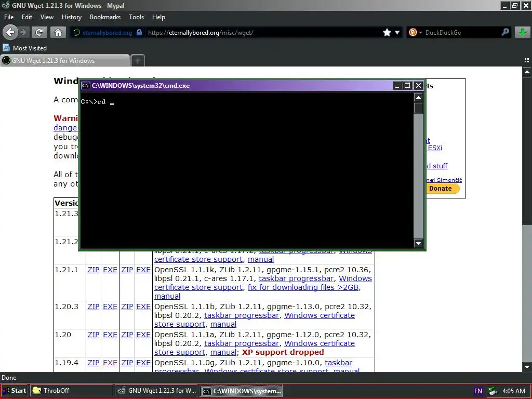Open manual link in 1.20.3 row
Image resolution: width=532 pixels, height=399 pixels.
tap(223, 324)
